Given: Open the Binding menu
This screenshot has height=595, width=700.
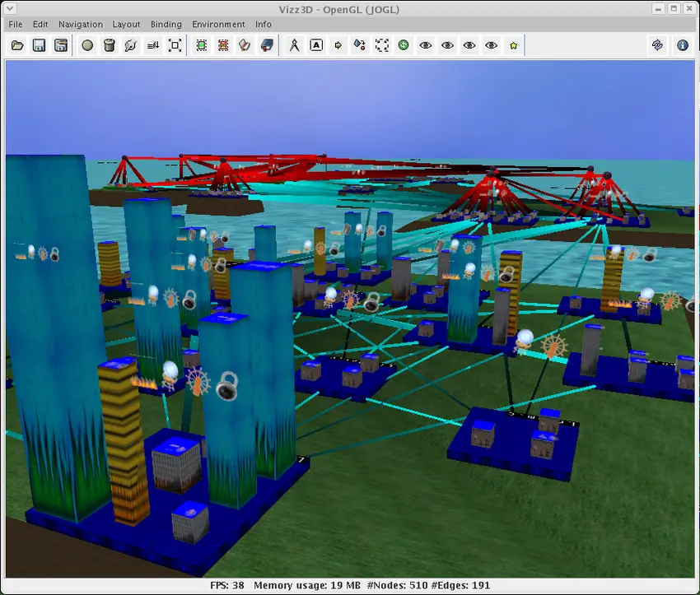Looking at the screenshot, I should 166,24.
